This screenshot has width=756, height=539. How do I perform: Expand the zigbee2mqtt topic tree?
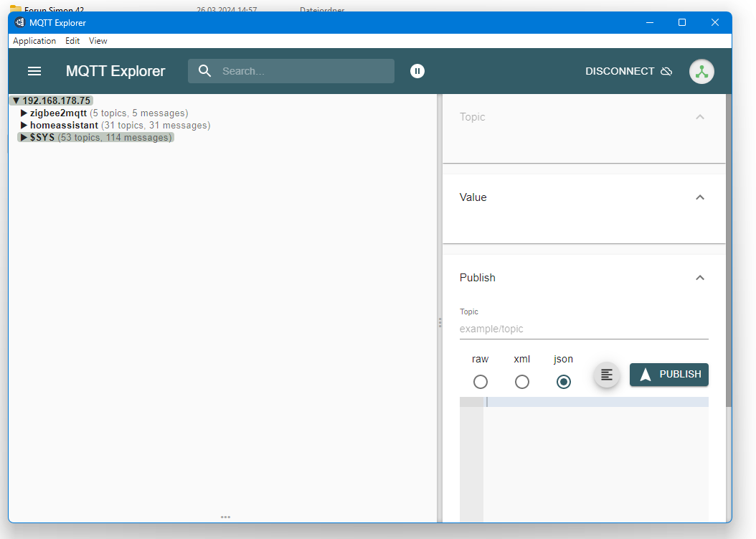pos(24,113)
